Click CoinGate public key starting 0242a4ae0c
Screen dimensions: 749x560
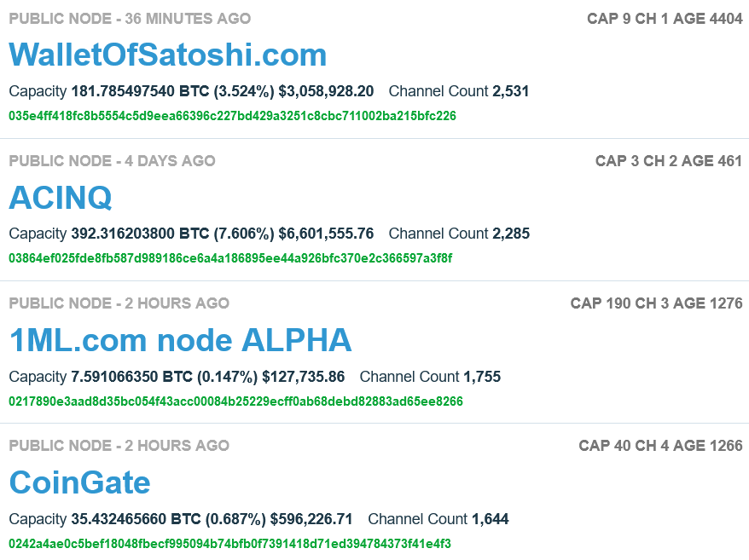pyautogui.click(x=229, y=543)
